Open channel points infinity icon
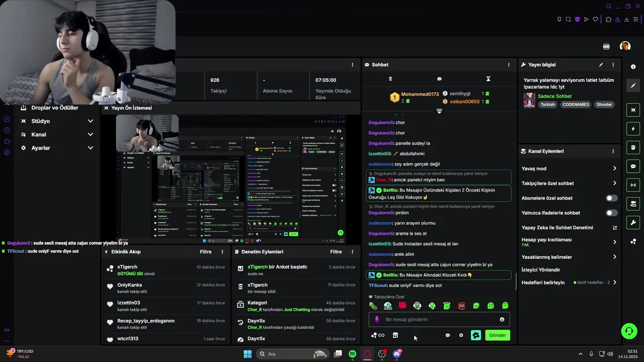This screenshot has width=644, height=362. pos(377,335)
